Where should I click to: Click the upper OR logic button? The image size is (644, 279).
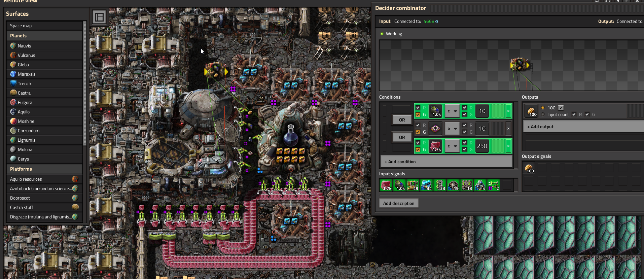pos(402,120)
